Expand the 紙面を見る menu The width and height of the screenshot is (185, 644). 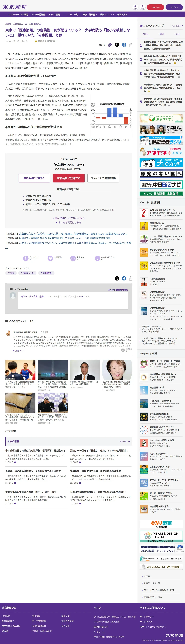click(123, 15)
